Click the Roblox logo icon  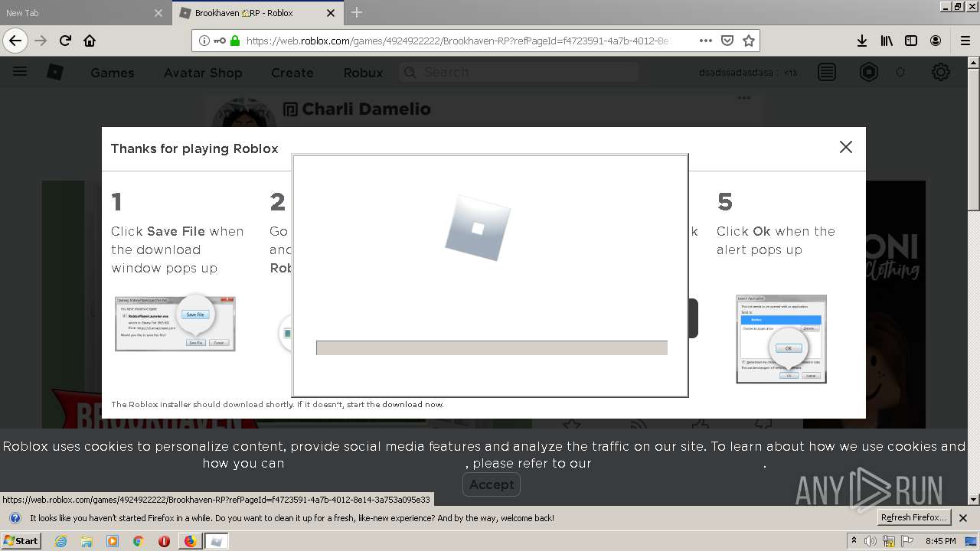(x=55, y=72)
